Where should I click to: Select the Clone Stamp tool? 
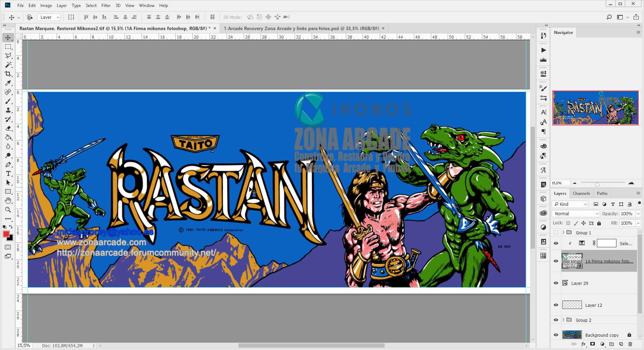tap(8, 110)
